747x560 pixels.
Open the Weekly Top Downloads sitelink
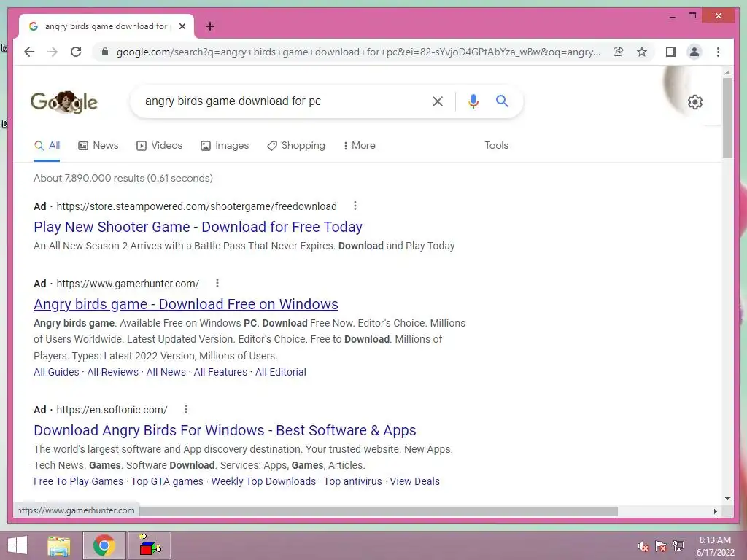tap(263, 481)
